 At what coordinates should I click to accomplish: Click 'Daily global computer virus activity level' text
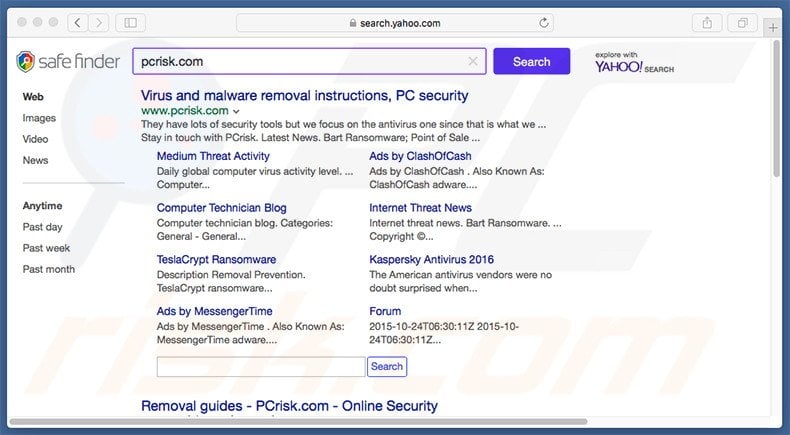[249, 171]
